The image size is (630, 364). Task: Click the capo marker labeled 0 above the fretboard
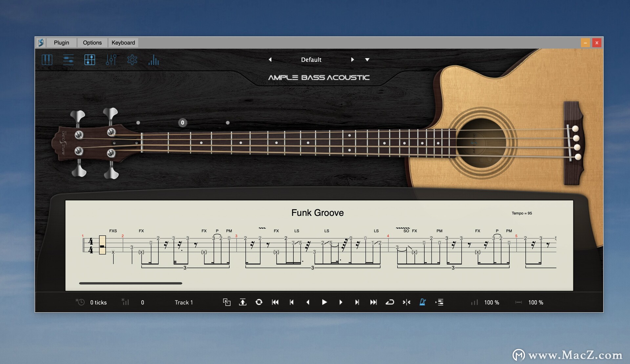coord(182,123)
